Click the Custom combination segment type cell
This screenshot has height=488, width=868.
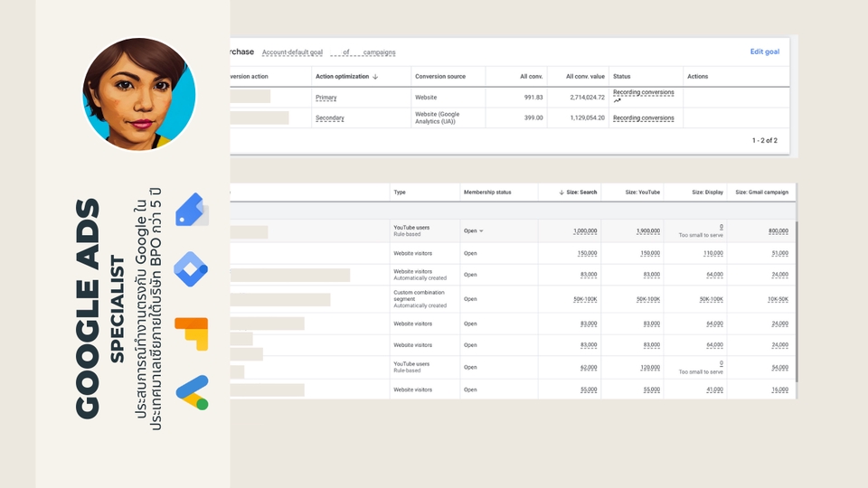[x=420, y=299]
